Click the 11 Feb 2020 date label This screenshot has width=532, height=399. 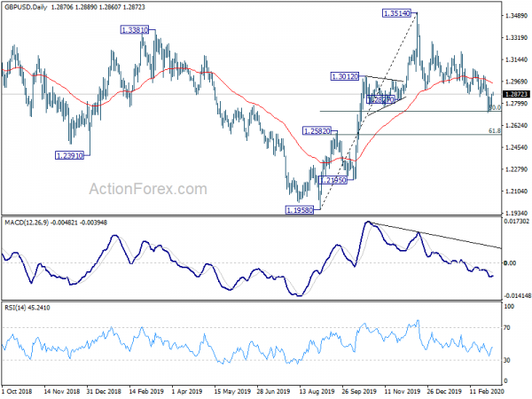(487, 391)
